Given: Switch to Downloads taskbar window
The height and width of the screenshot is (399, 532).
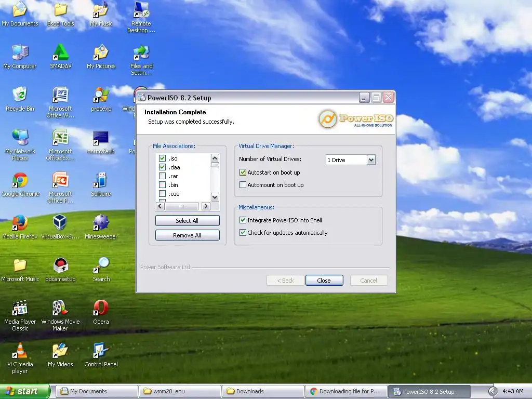Looking at the screenshot, I should (x=263, y=392).
